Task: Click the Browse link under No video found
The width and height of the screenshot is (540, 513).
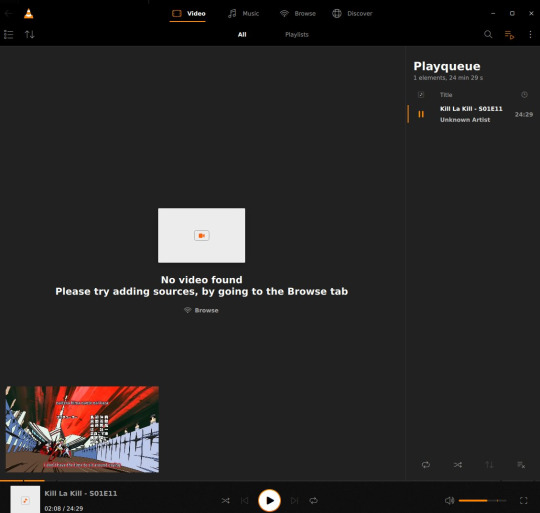Action: point(201,310)
